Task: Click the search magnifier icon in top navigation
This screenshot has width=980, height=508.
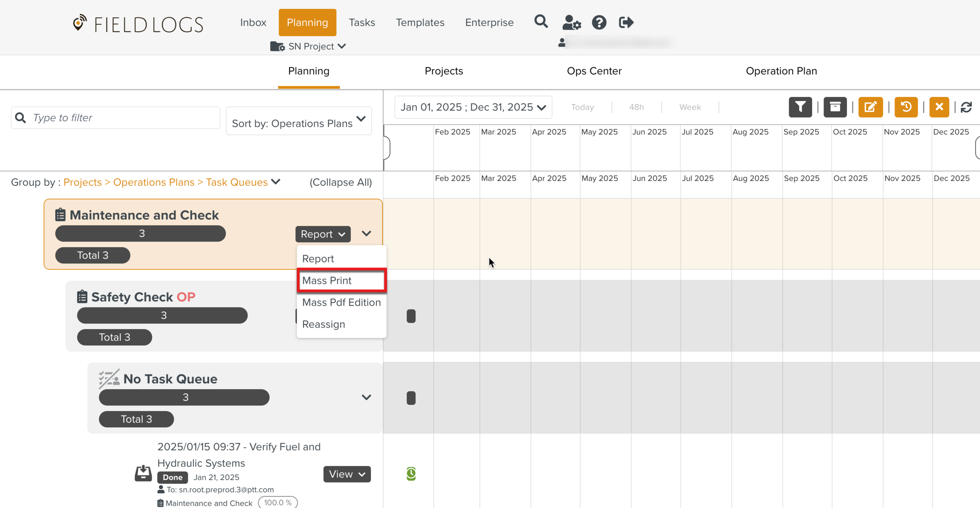Action: (541, 22)
